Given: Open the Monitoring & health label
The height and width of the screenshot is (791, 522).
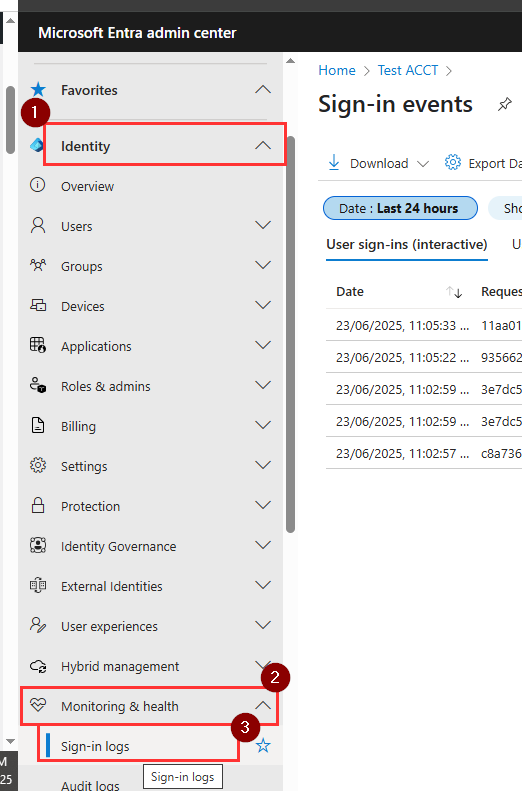Looking at the screenshot, I should pos(120,706).
